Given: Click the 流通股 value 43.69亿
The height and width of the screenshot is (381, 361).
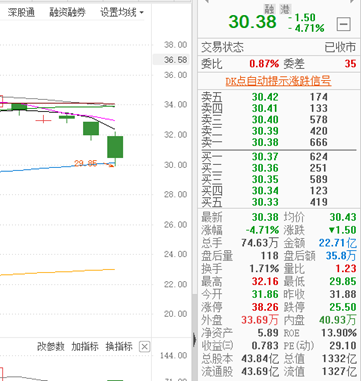Looking at the screenshot, I should pos(260,371).
